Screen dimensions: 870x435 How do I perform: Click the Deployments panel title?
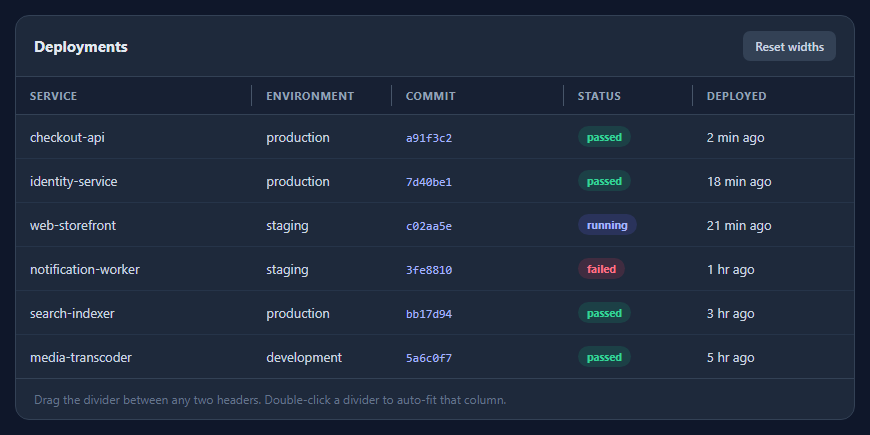pos(81,47)
